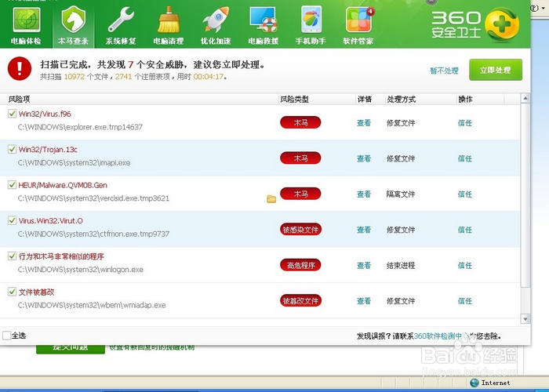
Task: Click the 处理方式 column header
Action: [402, 100]
